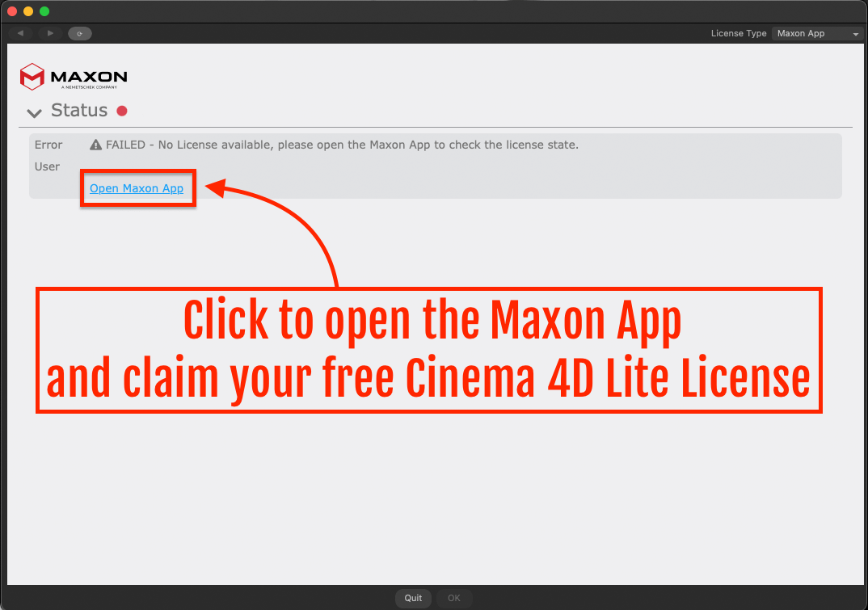Open the License Type dropdown
868x610 pixels.
(854, 33)
